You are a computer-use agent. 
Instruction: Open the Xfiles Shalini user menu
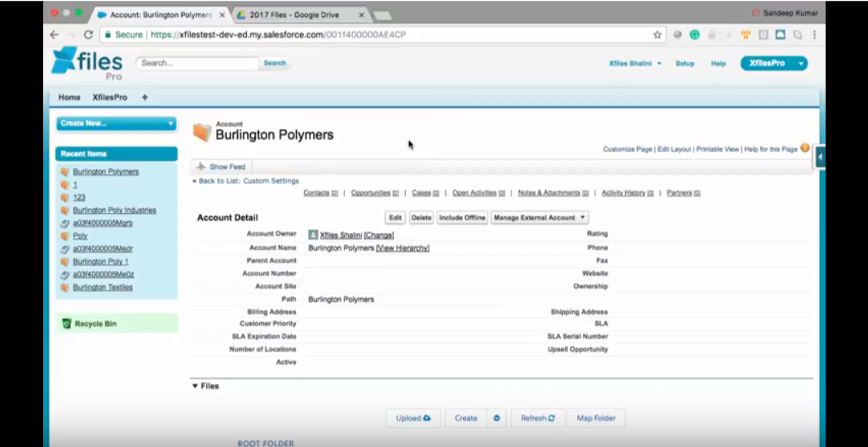pos(635,64)
